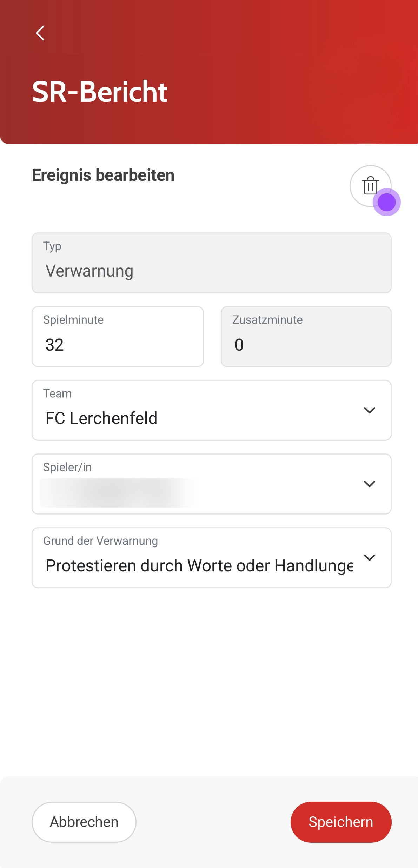Delete this event with the trash icon
This screenshot has width=418, height=868.
click(x=370, y=186)
